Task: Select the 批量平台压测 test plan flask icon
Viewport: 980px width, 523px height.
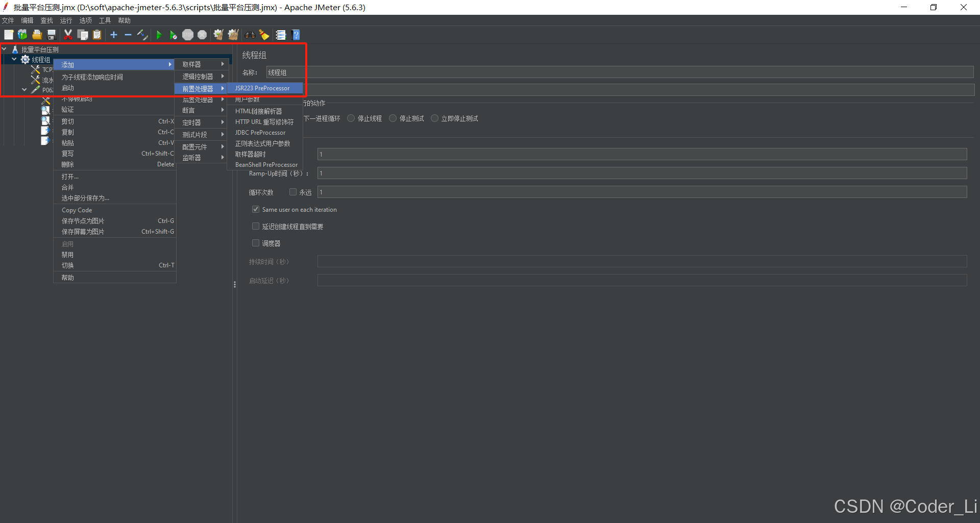Action: [15, 49]
